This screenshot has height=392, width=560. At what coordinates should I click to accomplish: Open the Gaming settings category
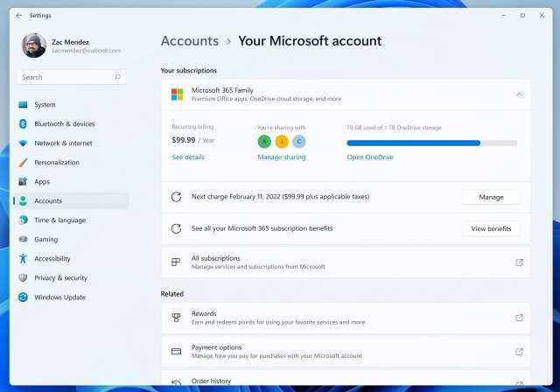pos(45,240)
